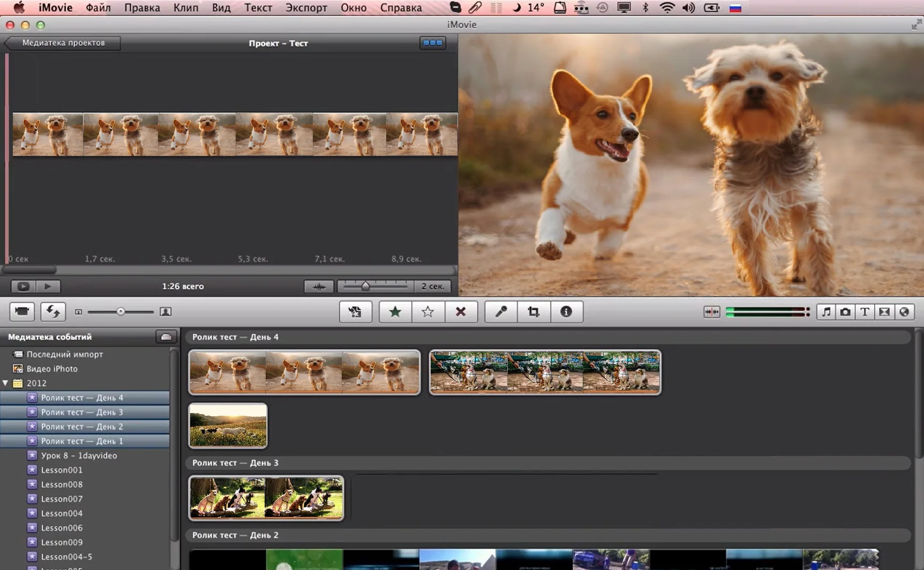The height and width of the screenshot is (570, 924).
Task: Open the inspector info button
Action: 566,312
